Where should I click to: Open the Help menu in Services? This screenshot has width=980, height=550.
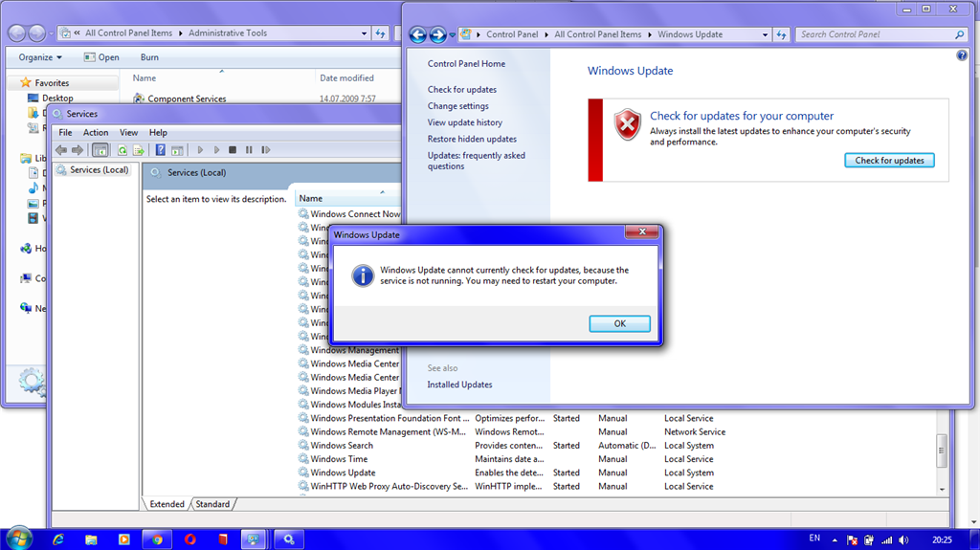pyautogui.click(x=158, y=133)
